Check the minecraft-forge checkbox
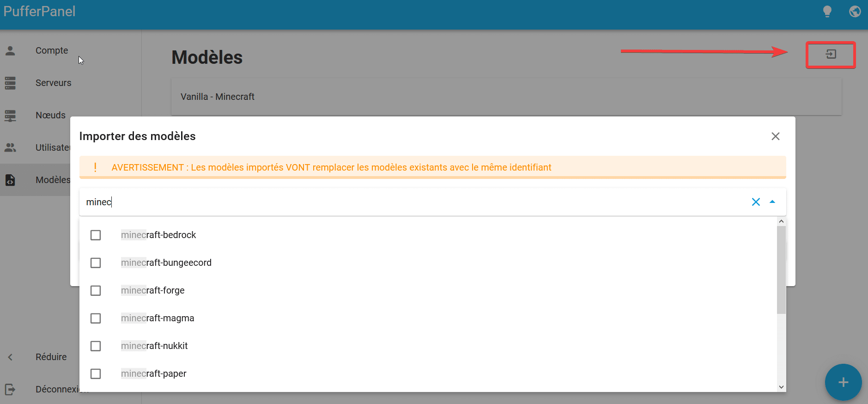This screenshot has height=404, width=868. [96, 291]
